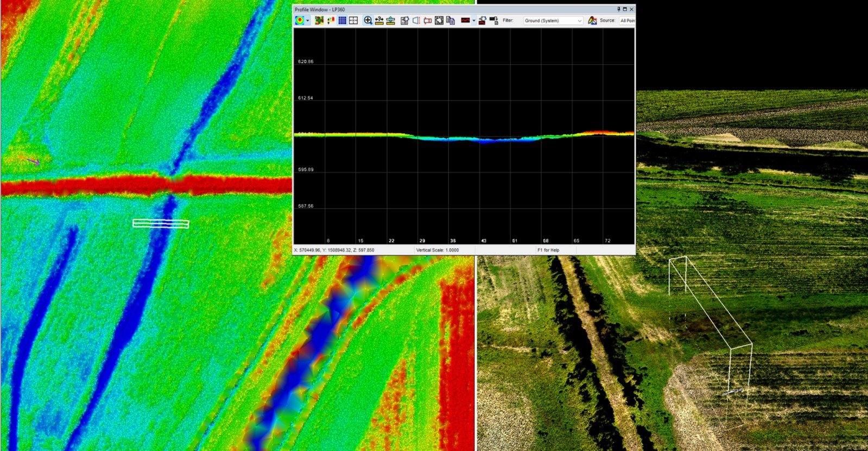The image size is (868, 451).
Task: Click the profile depth adjust icon
Action: click(x=390, y=21)
